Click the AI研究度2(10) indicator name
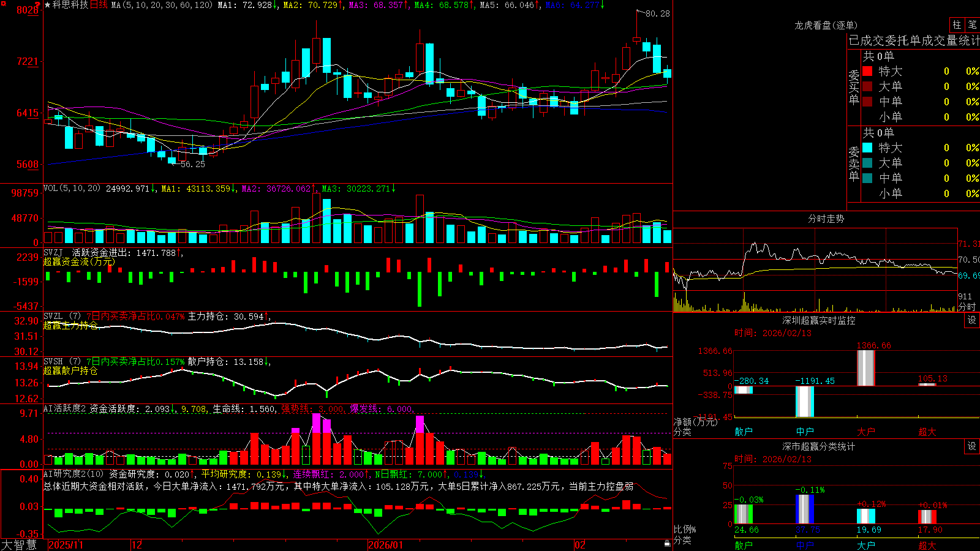Viewport: 980px width, 551px height. point(73,474)
